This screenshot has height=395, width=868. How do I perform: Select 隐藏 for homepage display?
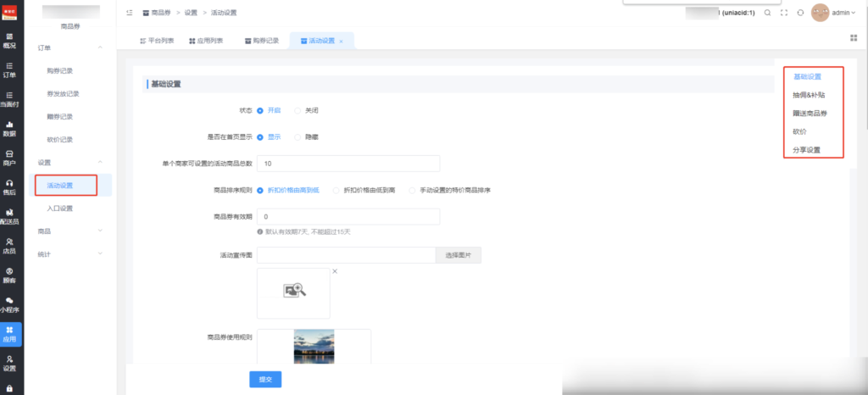tap(307, 136)
